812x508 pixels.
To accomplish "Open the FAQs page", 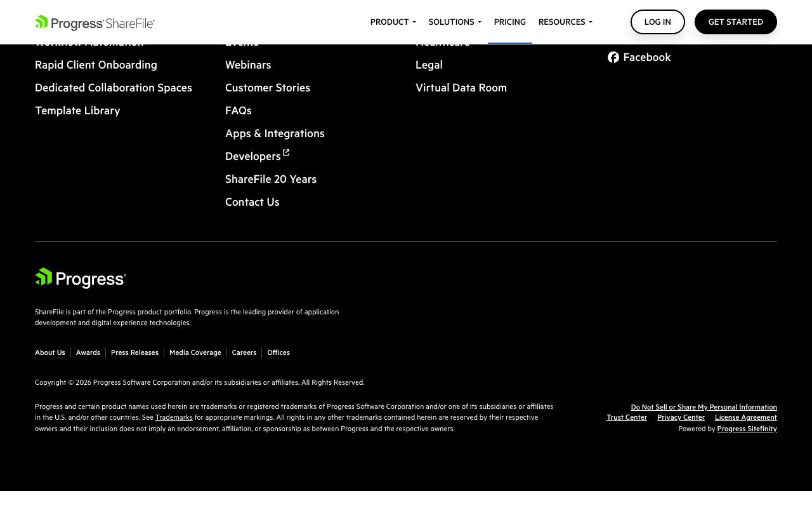I will click(239, 110).
